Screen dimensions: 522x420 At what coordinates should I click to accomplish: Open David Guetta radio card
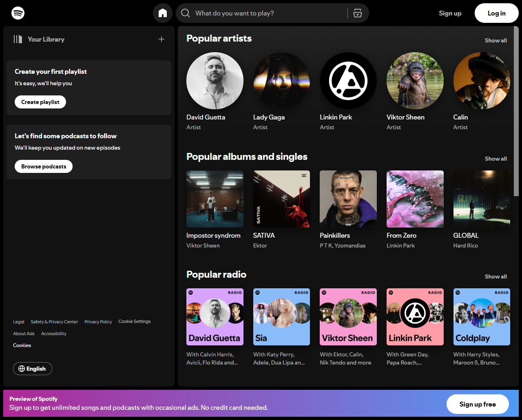[215, 317]
